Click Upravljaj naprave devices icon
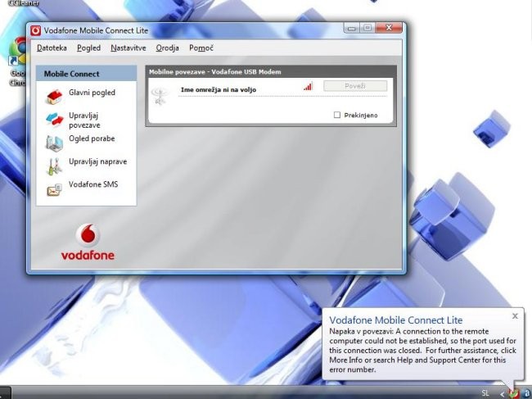 [54, 166]
